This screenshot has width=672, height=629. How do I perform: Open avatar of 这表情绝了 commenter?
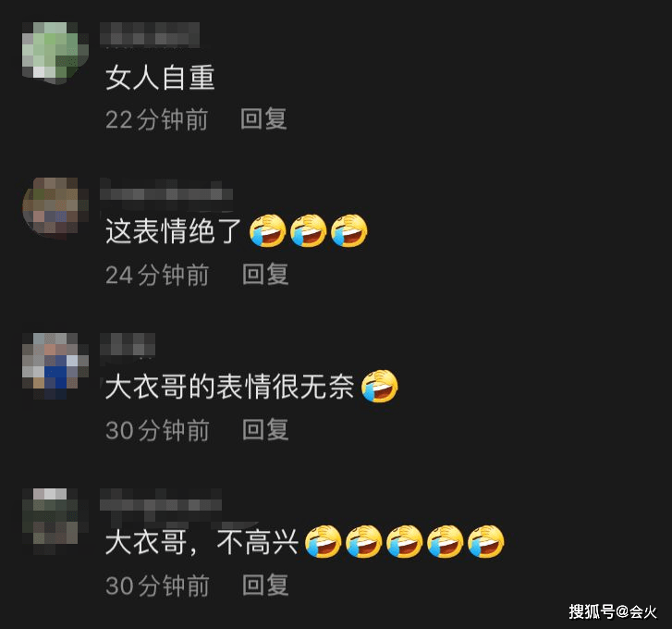pyautogui.click(x=55, y=205)
